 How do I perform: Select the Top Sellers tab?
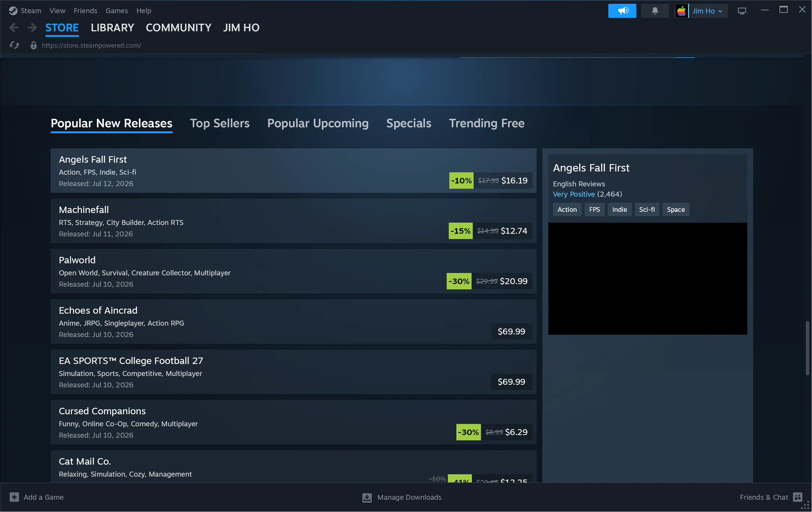[220, 123]
